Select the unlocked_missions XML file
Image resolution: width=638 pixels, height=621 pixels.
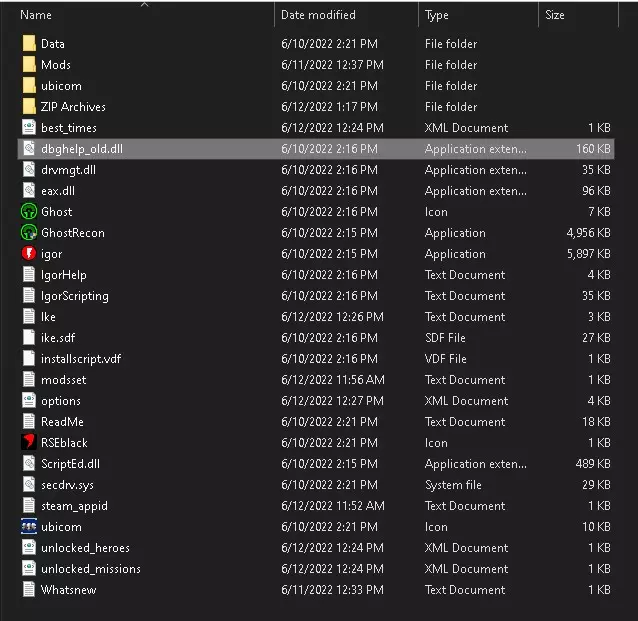[90, 569]
